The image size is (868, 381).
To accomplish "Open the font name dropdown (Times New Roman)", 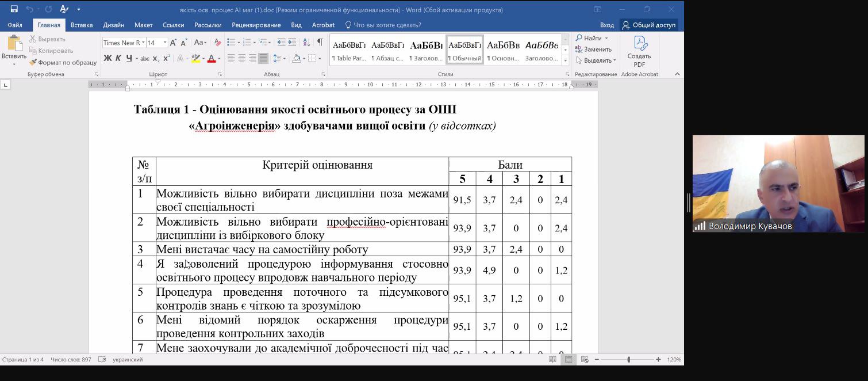I will pyautogui.click(x=143, y=43).
